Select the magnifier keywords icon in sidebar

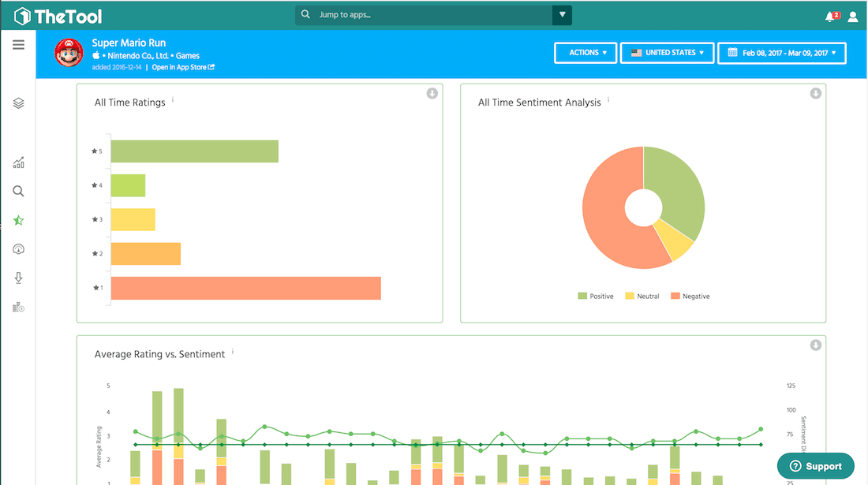pos(18,192)
